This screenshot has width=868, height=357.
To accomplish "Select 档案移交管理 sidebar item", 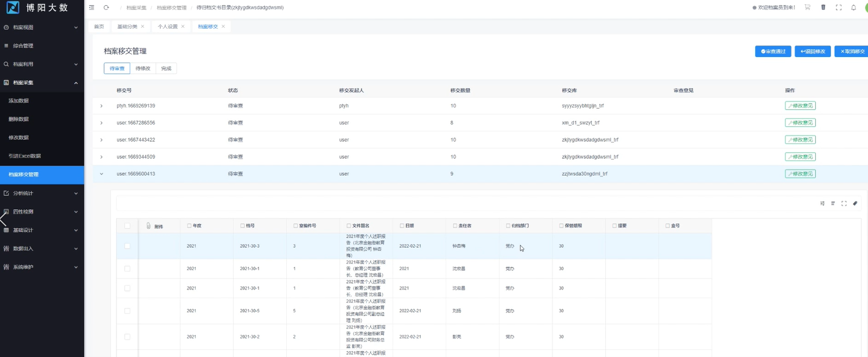I will point(42,174).
